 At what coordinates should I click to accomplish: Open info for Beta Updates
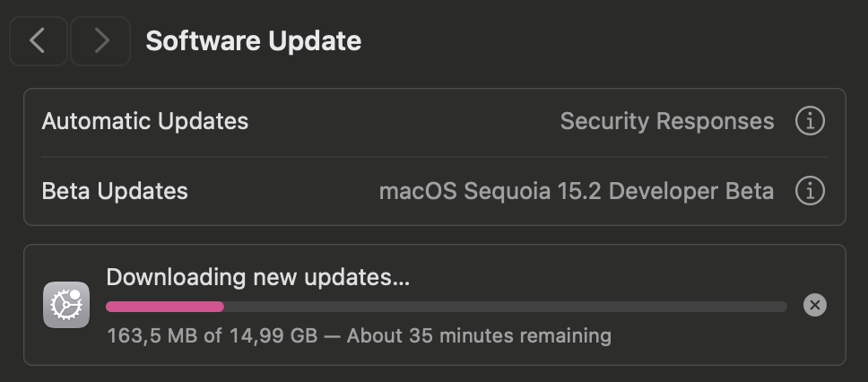pos(810,191)
